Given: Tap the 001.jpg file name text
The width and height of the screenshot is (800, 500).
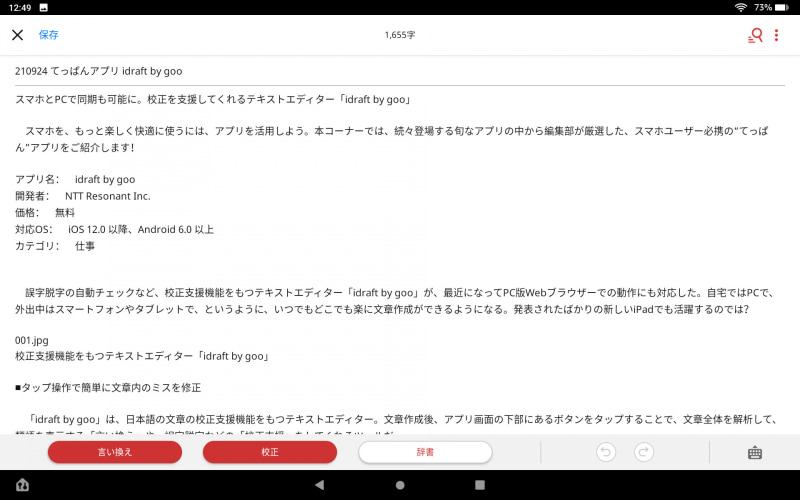Looking at the screenshot, I should coord(32,340).
